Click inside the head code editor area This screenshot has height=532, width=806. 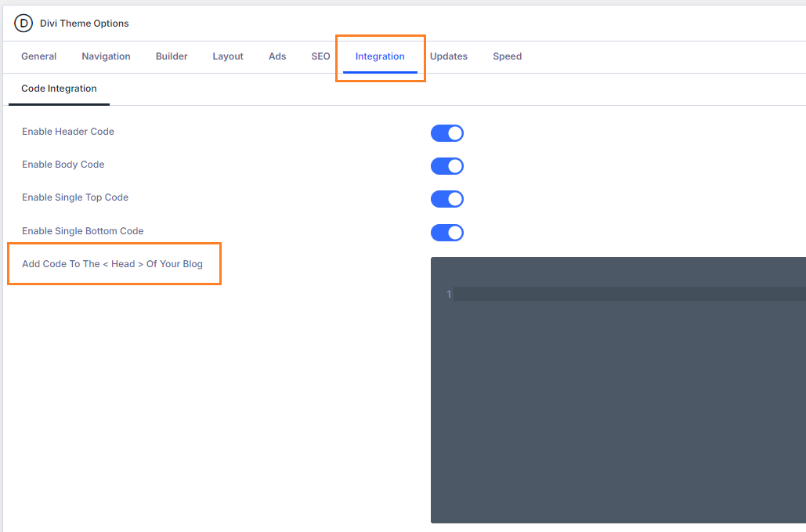[x=618, y=390]
